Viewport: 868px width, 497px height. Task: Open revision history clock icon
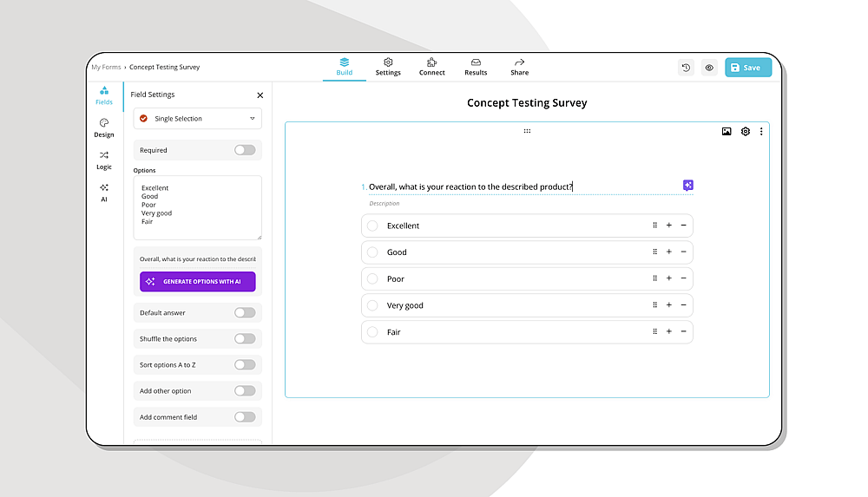click(686, 68)
